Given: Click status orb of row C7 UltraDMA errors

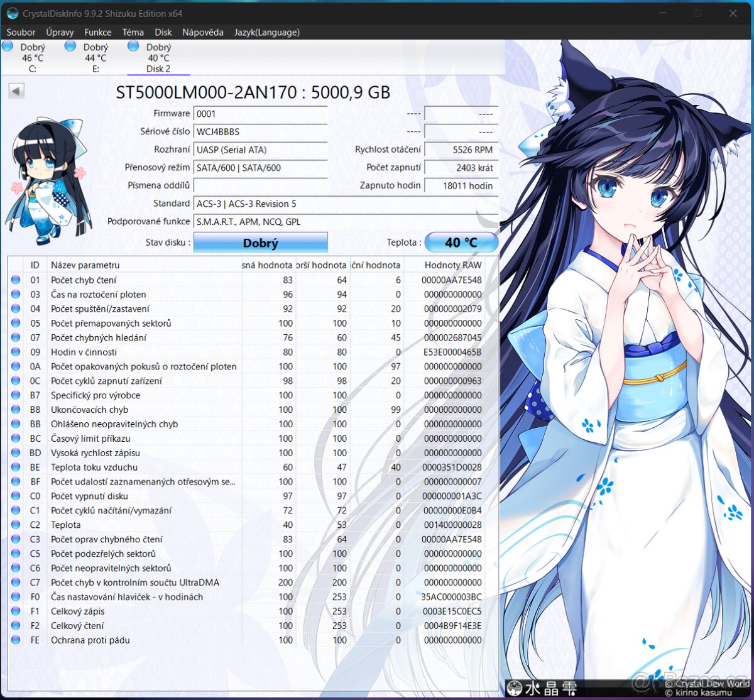Looking at the screenshot, I should tap(16, 582).
